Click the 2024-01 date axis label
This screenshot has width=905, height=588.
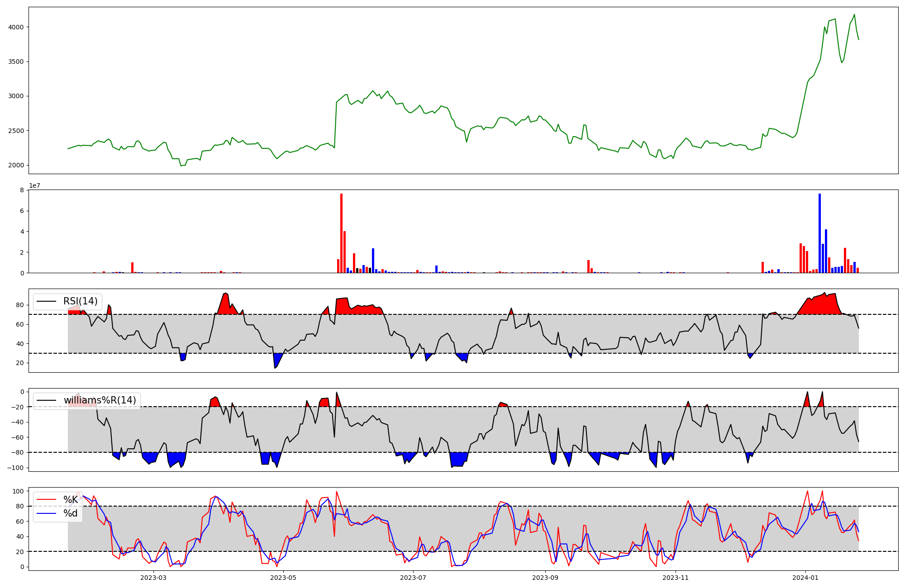point(805,578)
